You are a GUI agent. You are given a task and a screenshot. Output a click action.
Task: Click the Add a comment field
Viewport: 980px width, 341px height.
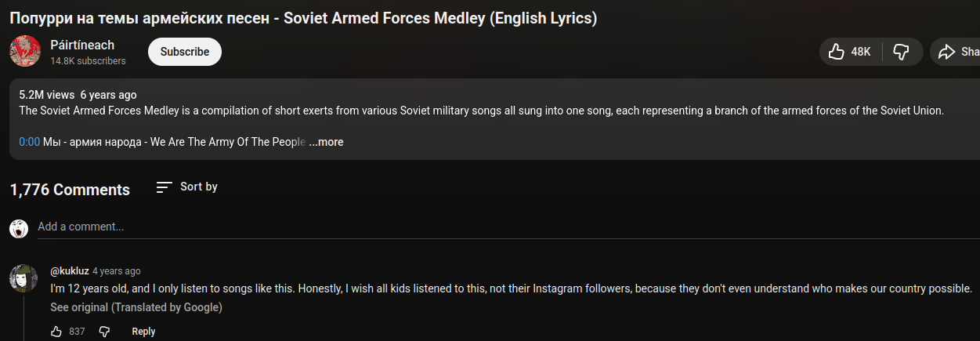coord(313,227)
